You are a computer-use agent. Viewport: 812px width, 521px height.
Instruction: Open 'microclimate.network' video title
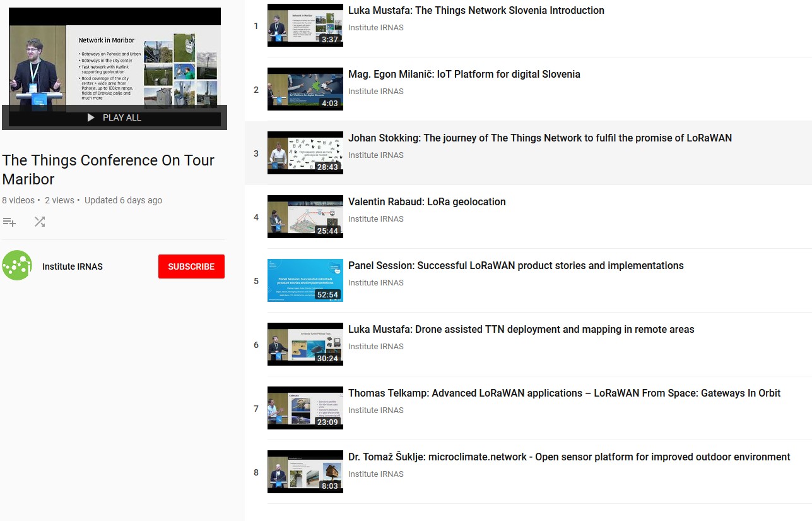(x=569, y=457)
